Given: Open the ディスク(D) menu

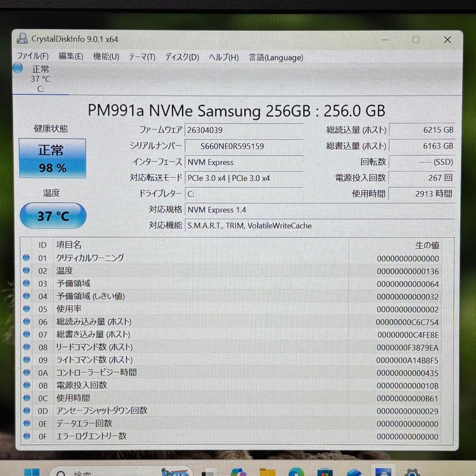Looking at the screenshot, I should pyautogui.click(x=181, y=57).
